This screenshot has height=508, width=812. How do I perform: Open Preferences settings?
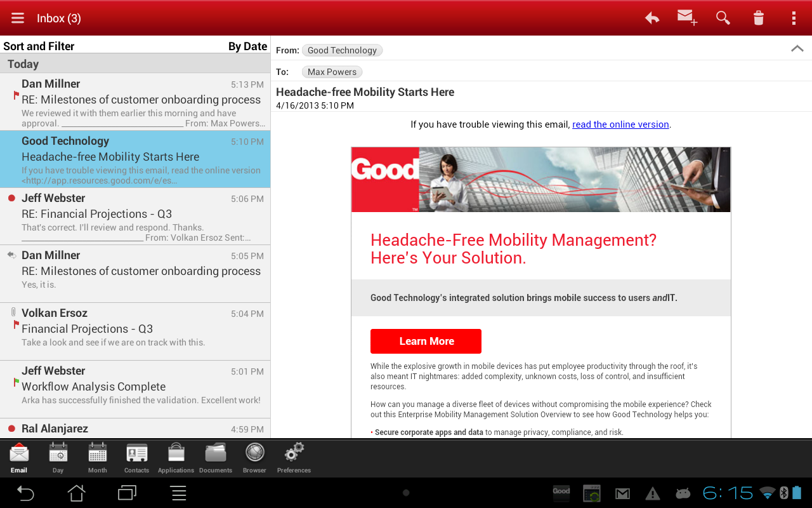point(294,458)
